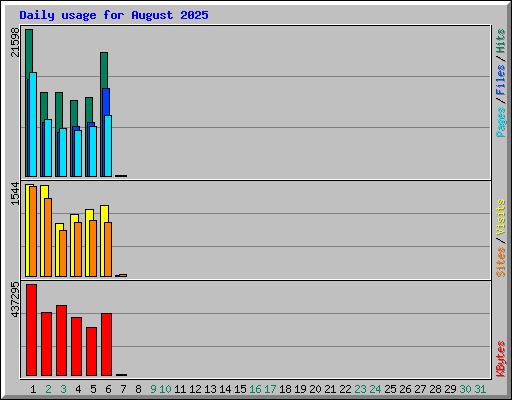
Task: Select the day 5 red KBytes bar
Action: (x=91, y=351)
